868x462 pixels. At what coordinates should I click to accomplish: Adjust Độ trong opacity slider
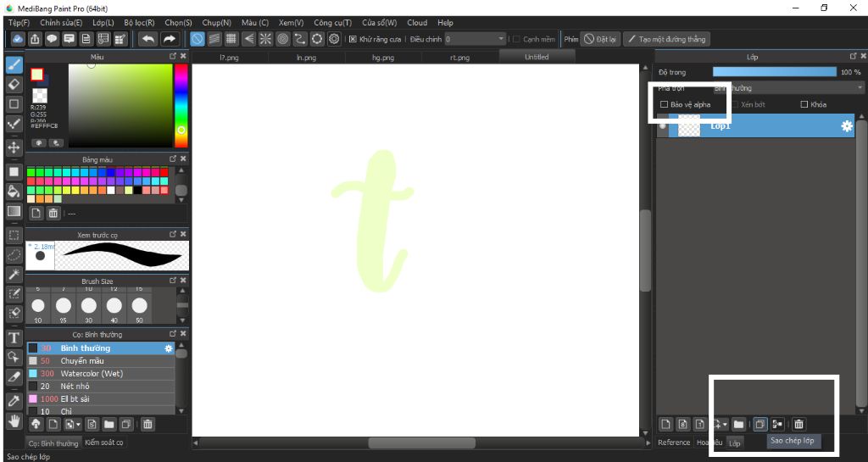click(775, 72)
